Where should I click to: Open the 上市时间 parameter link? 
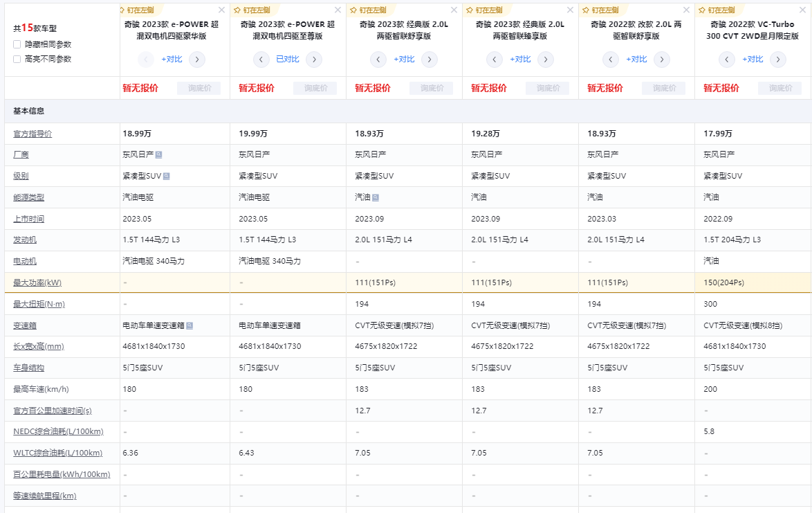(x=28, y=219)
